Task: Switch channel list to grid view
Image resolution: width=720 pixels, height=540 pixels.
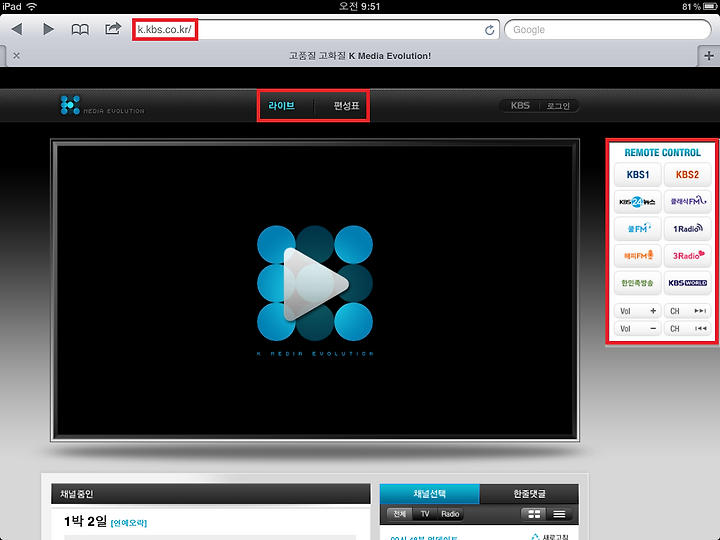Action: pyautogui.click(x=534, y=514)
